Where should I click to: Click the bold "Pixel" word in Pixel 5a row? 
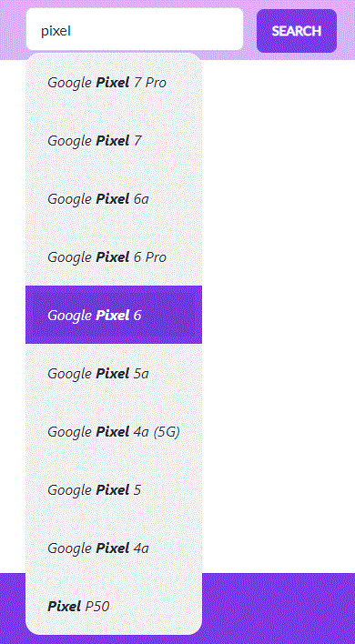point(113,373)
